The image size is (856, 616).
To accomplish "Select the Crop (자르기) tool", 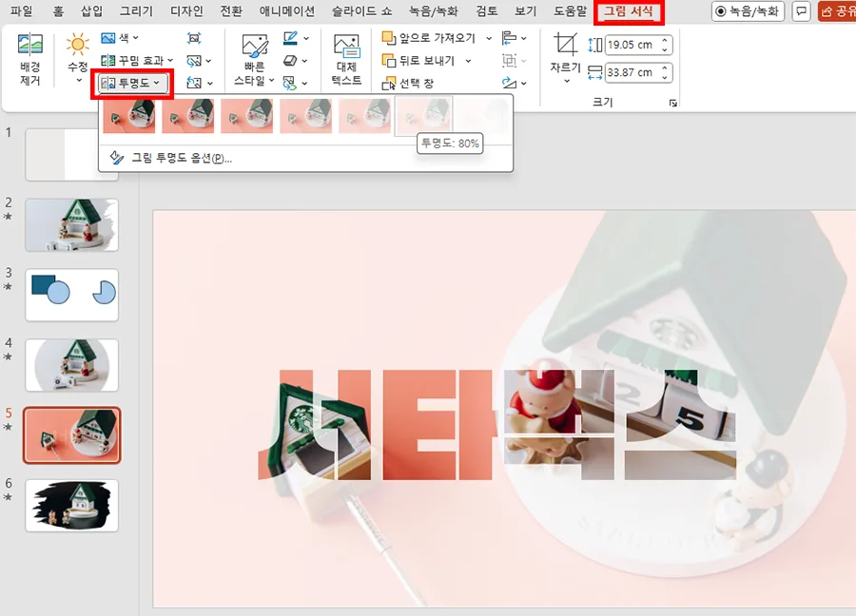I will pyautogui.click(x=564, y=47).
